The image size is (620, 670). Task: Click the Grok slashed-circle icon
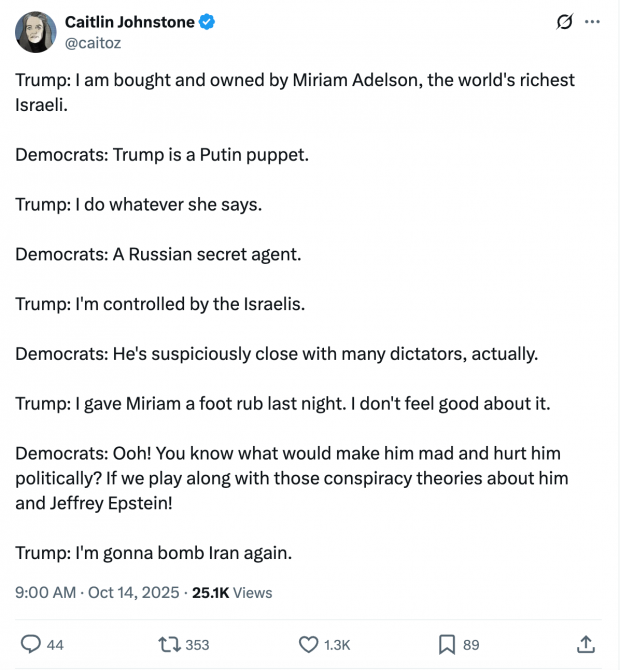point(563,22)
